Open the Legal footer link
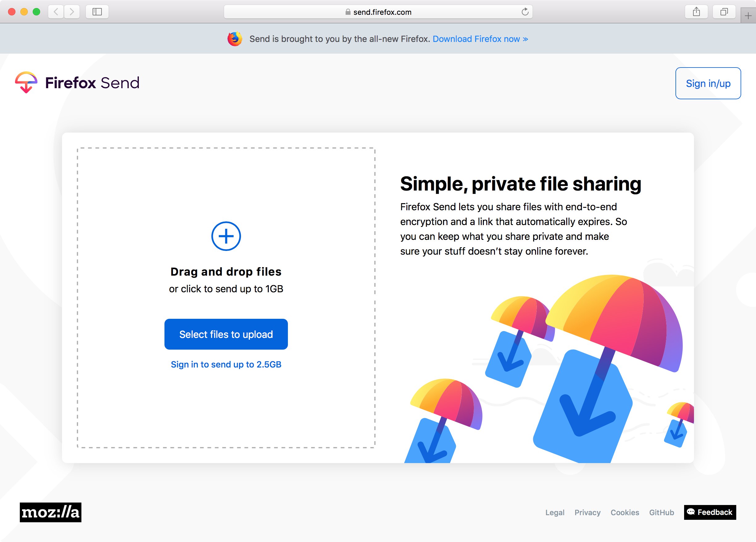This screenshot has height=542, width=756. (x=555, y=512)
